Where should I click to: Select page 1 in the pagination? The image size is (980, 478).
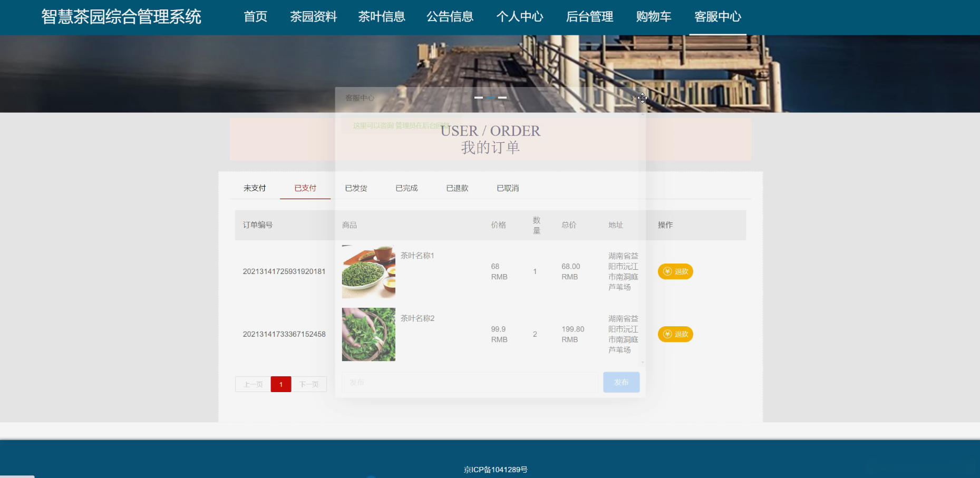click(281, 384)
